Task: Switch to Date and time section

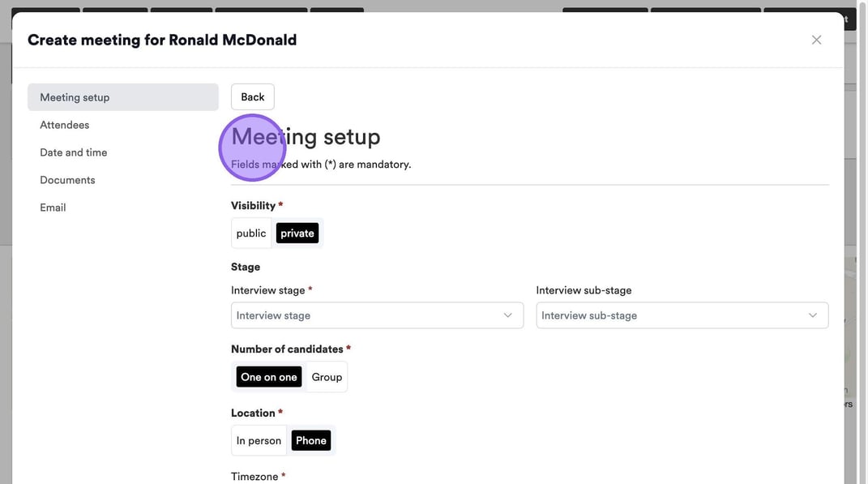Action: [x=74, y=152]
